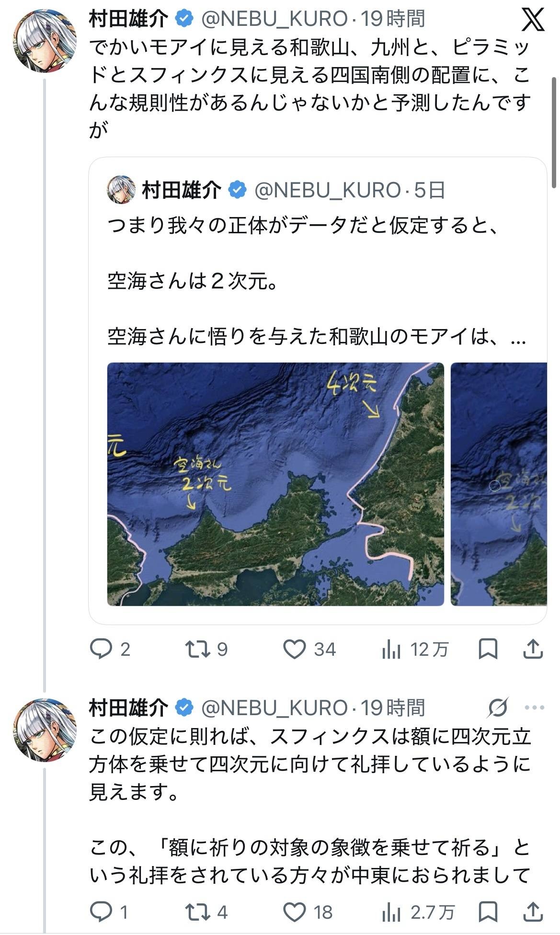
Task: Share the second post via upload icon
Action: [532, 912]
